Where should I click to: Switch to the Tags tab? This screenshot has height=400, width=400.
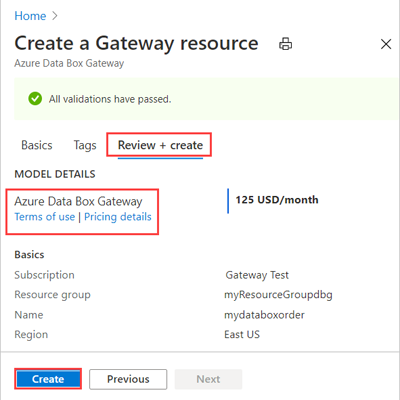point(85,146)
